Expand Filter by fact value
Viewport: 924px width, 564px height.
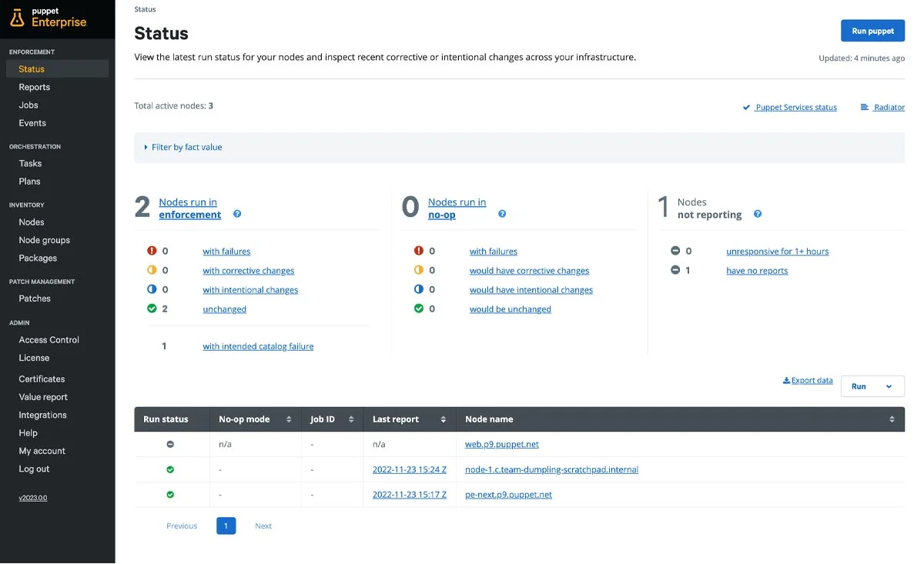click(x=183, y=147)
